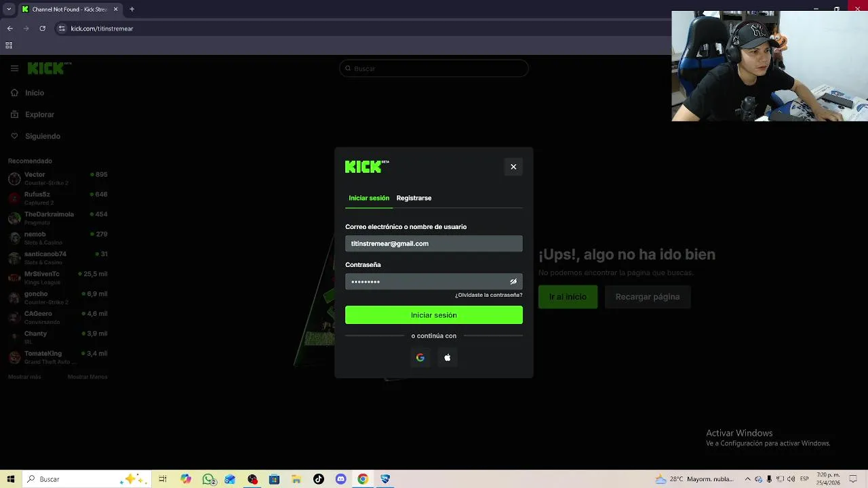Open goncho recommended channel
Image resolution: width=868 pixels, height=488 pixels.
point(58,298)
